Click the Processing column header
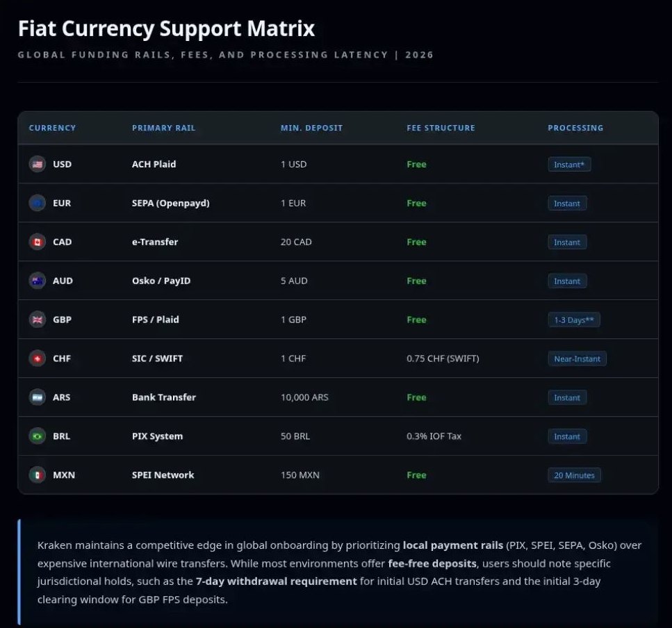 pyautogui.click(x=575, y=128)
